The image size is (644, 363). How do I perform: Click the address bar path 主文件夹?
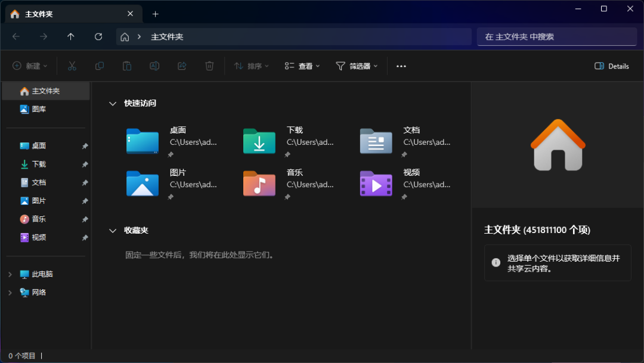click(x=167, y=37)
